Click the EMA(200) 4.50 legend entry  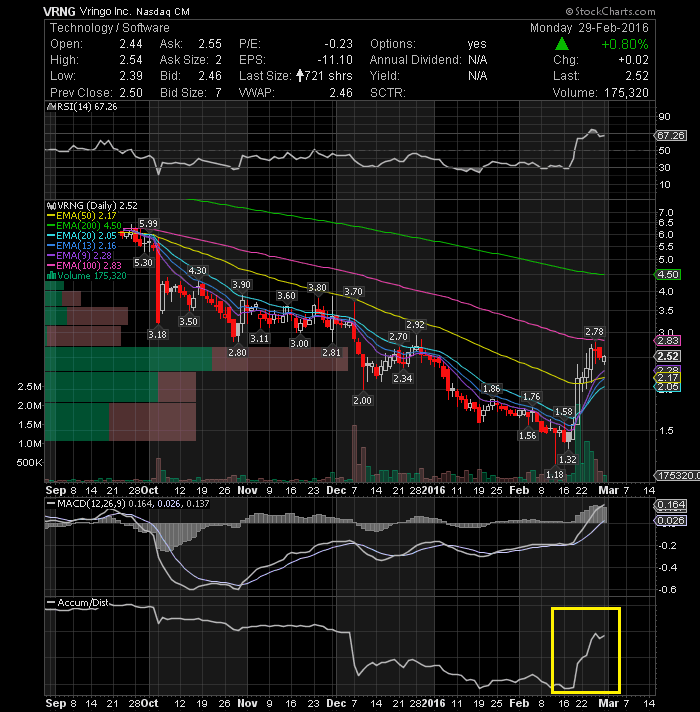click(84, 226)
